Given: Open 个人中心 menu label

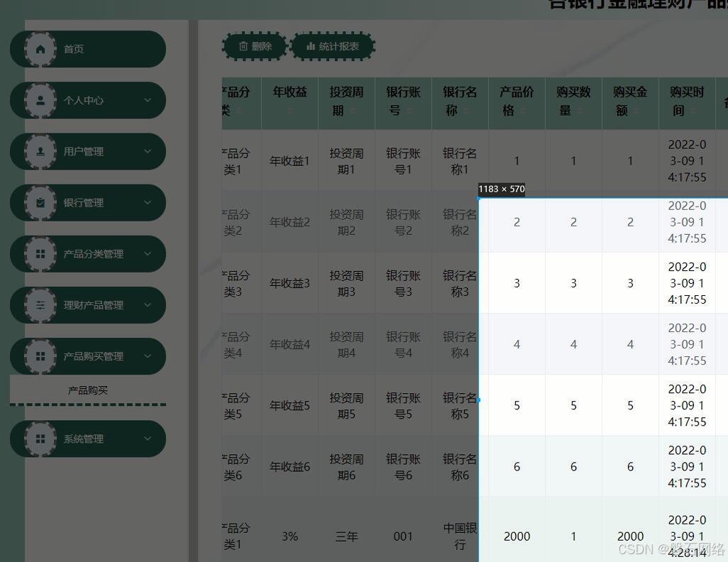Looking at the screenshot, I should click(84, 100).
